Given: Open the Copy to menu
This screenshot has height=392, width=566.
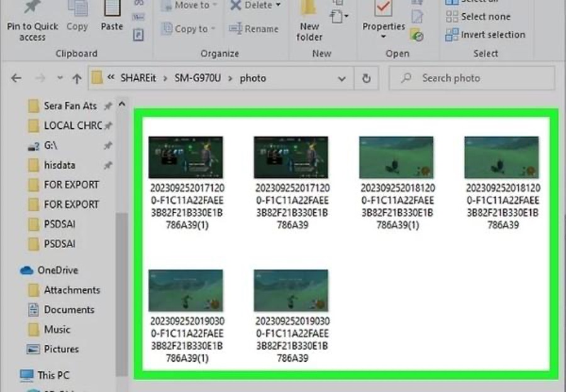Looking at the screenshot, I should coord(187,28).
